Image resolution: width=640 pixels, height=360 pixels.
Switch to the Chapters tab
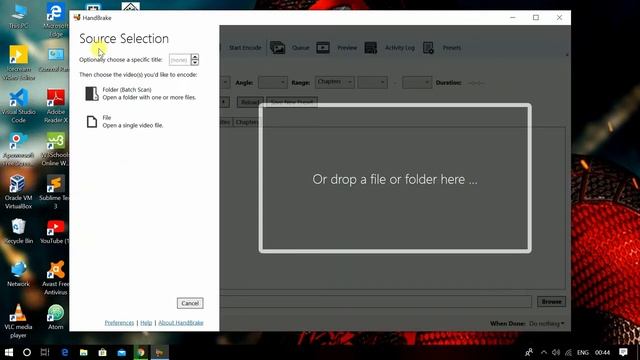(246, 122)
